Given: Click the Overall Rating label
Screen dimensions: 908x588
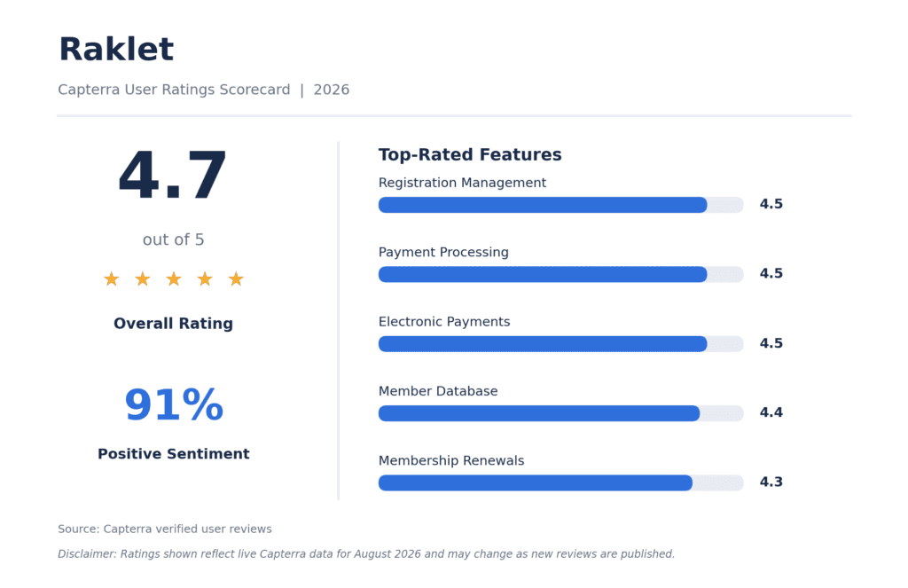Looking at the screenshot, I should pos(173,323).
